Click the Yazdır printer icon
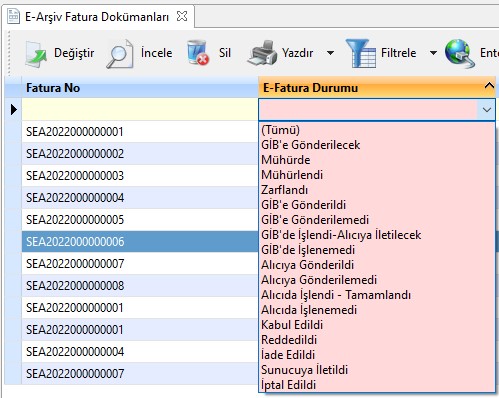 click(x=262, y=53)
